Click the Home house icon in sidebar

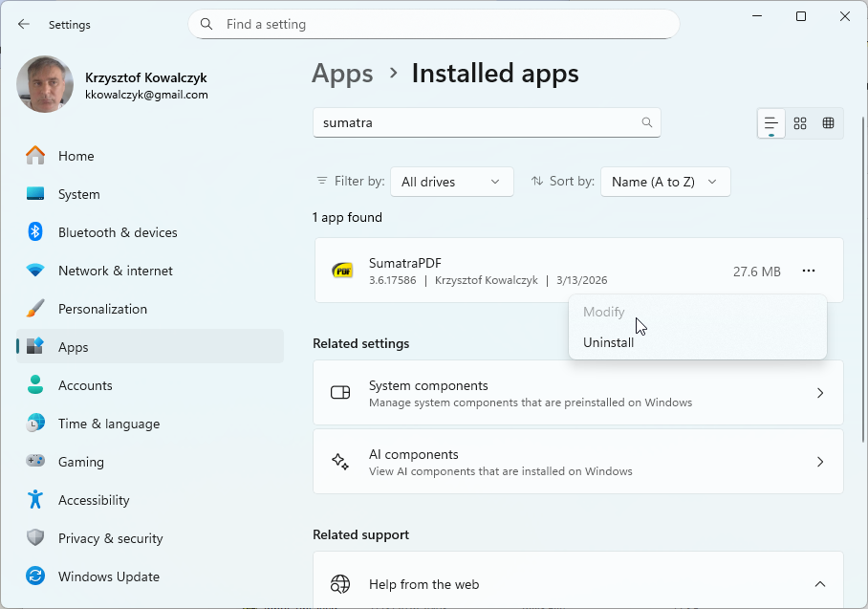tap(35, 156)
